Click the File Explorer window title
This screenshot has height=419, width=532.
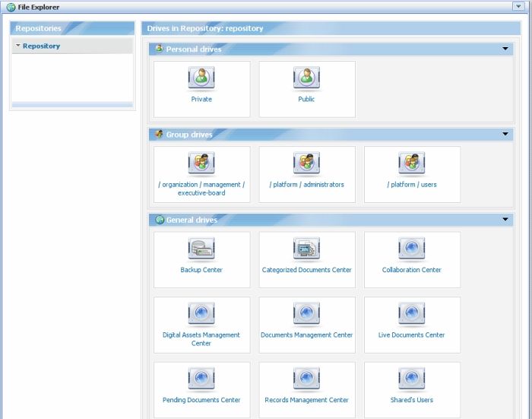[39, 7]
